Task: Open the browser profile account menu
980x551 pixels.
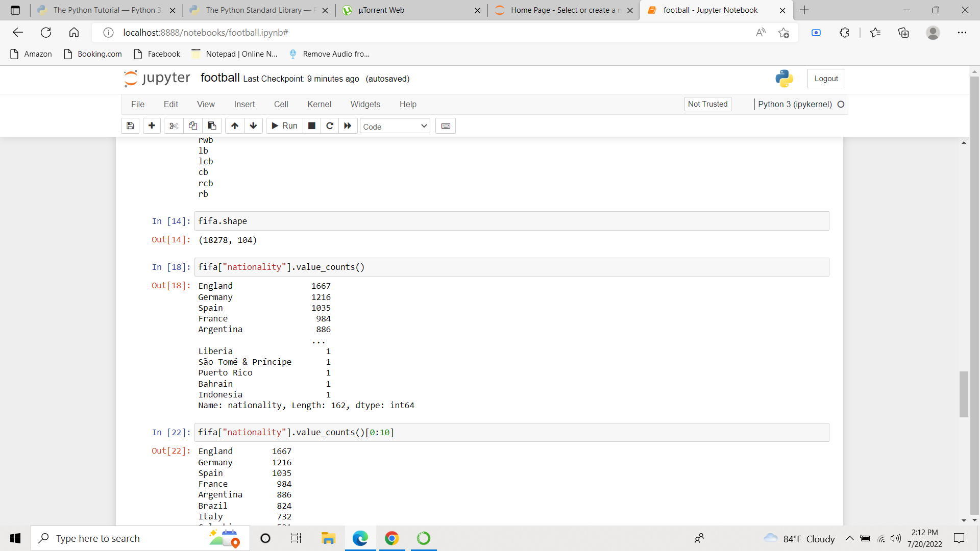Action: pos(933,32)
